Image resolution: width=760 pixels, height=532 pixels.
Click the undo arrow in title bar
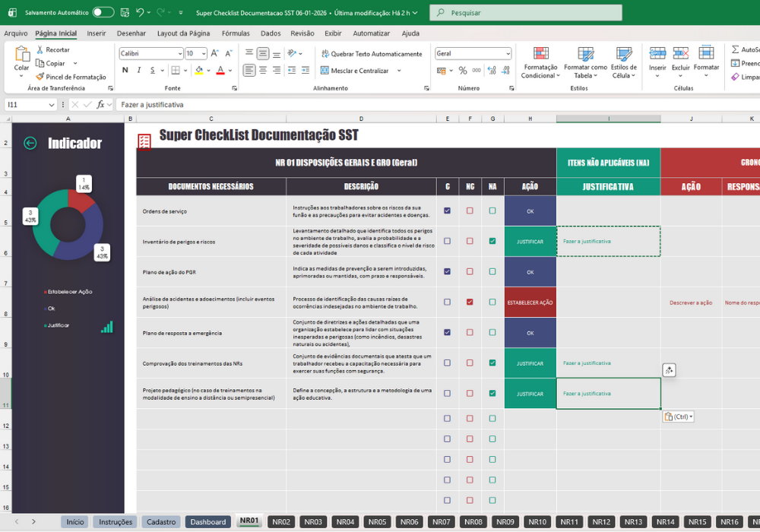click(140, 13)
